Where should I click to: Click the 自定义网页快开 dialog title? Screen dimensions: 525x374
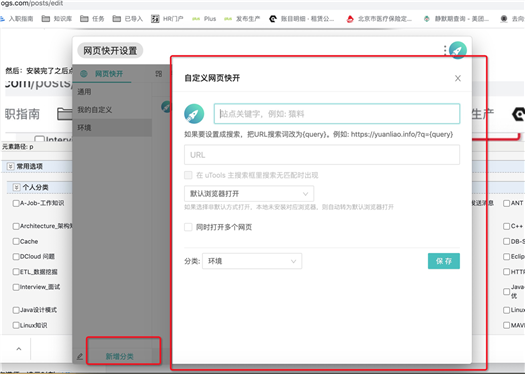[212, 78]
